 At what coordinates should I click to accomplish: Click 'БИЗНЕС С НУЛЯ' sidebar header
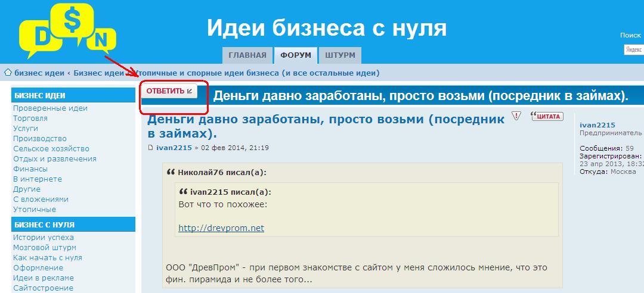pyautogui.click(x=73, y=225)
